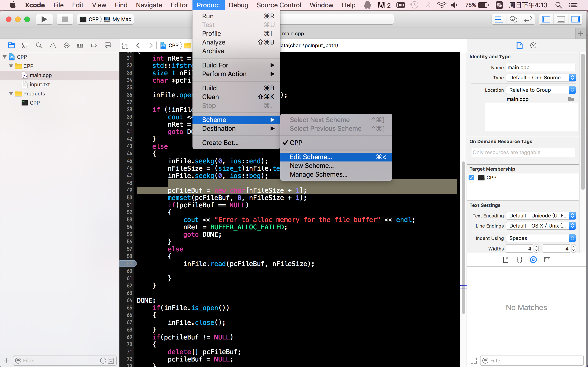Click the quick help inspector icon
588x367 pixels.
click(533, 45)
